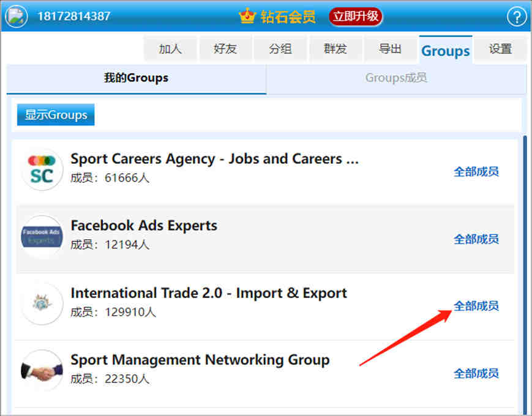The image size is (532, 416).
Task: Click International Trade 2.0 group logo
Action: pyautogui.click(x=42, y=304)
